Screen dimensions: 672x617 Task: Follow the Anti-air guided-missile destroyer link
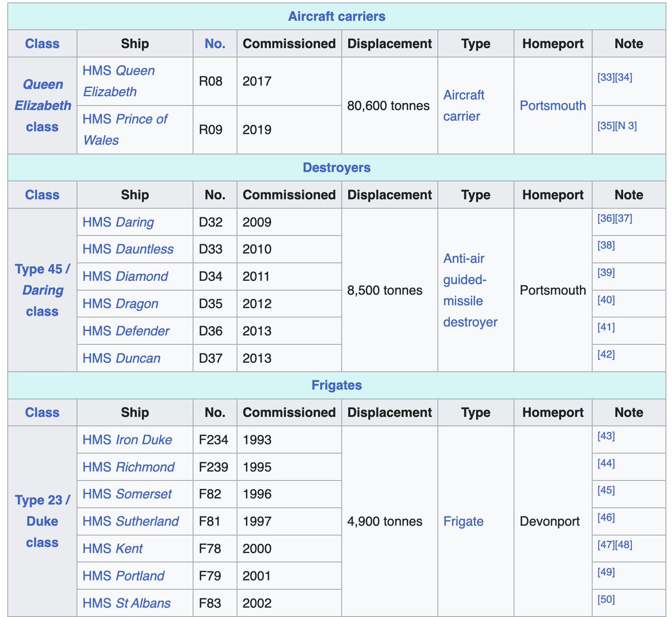pyautogui.click(x=470, y=290)
